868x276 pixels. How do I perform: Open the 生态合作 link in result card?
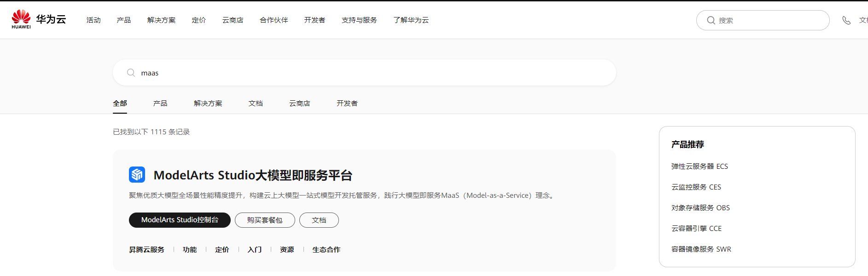326,249
